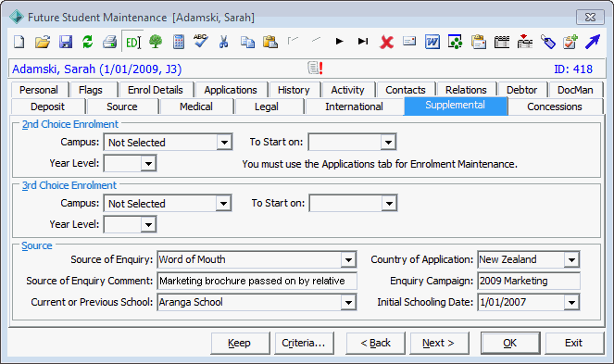Run spell check with the ABC icon
The width and height of the screenshot is (614, 364).
click(200, 41)
